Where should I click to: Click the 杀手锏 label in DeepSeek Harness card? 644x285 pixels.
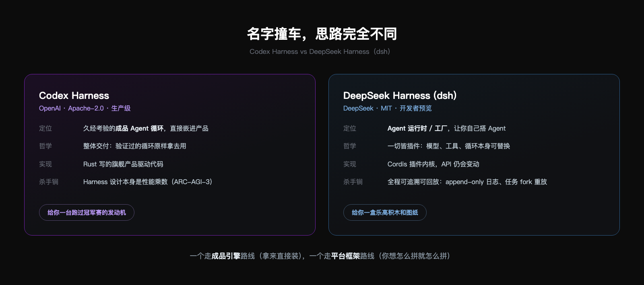353,182
